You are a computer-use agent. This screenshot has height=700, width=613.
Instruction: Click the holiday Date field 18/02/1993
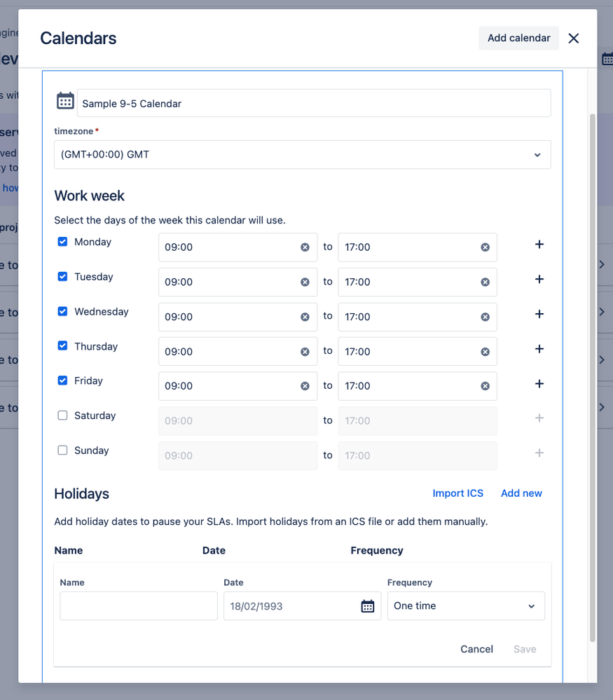(x=302, y=606)
